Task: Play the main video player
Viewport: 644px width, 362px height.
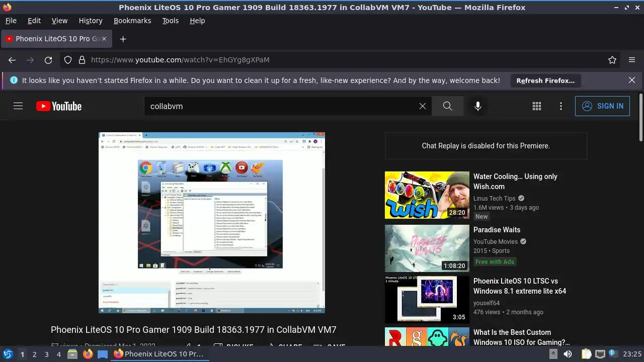Action: pos(212,223)
